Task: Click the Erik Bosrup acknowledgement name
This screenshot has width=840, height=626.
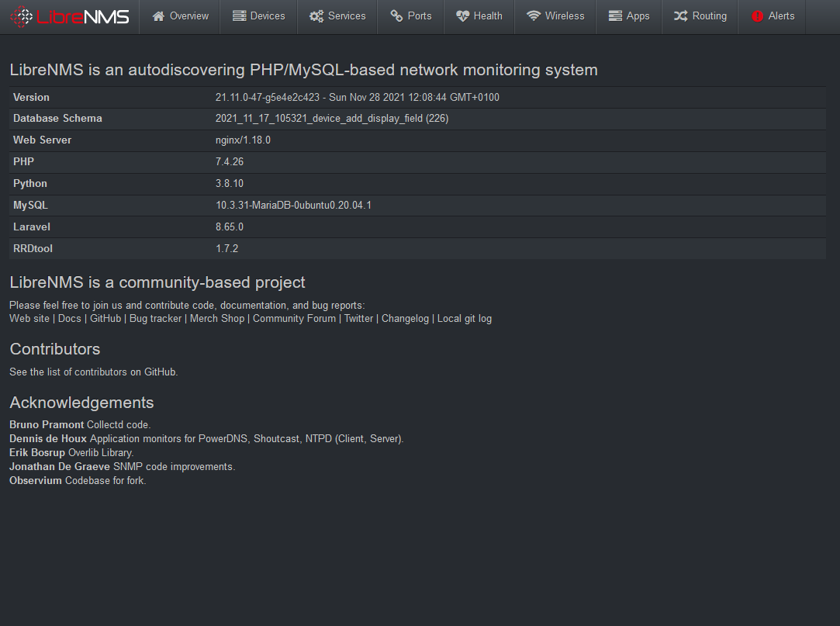Action: pos(37,452)
